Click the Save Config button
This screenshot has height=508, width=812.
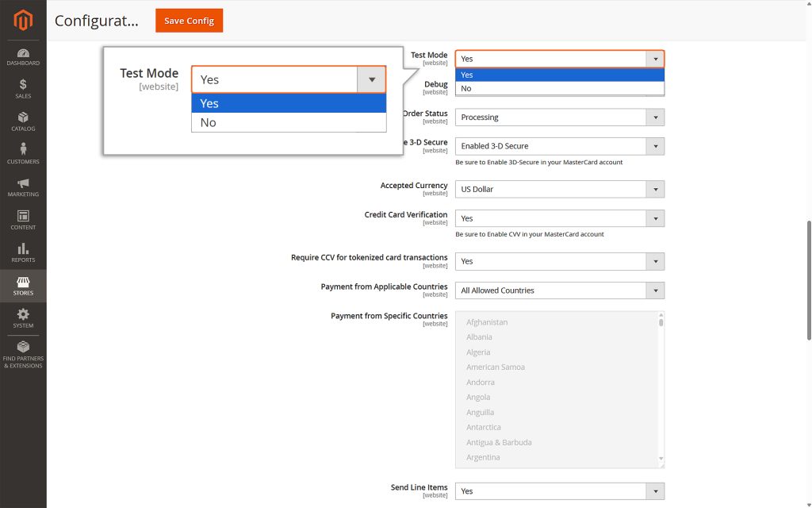tap(189, 21)
